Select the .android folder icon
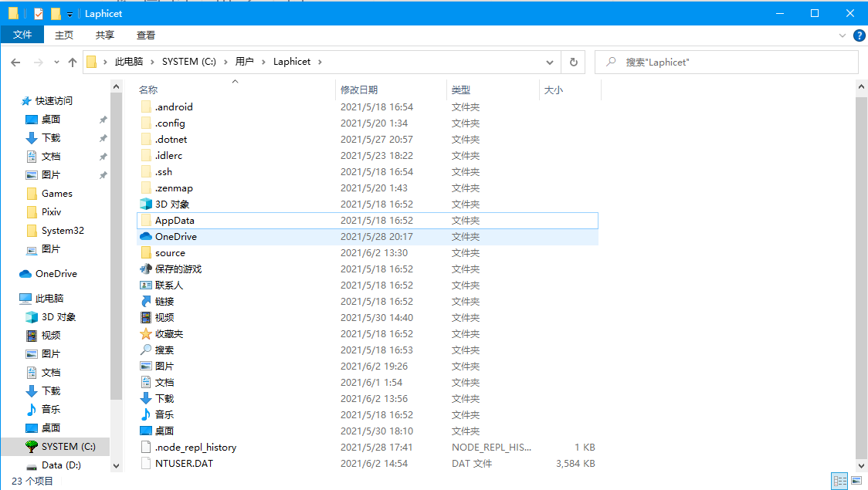Image resolution: width=868 pixels, height=490 pixels. click(146, 106)
